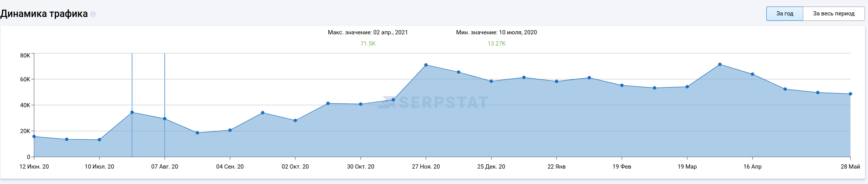Click the data point above 16 Апр

tap(752, 74)
